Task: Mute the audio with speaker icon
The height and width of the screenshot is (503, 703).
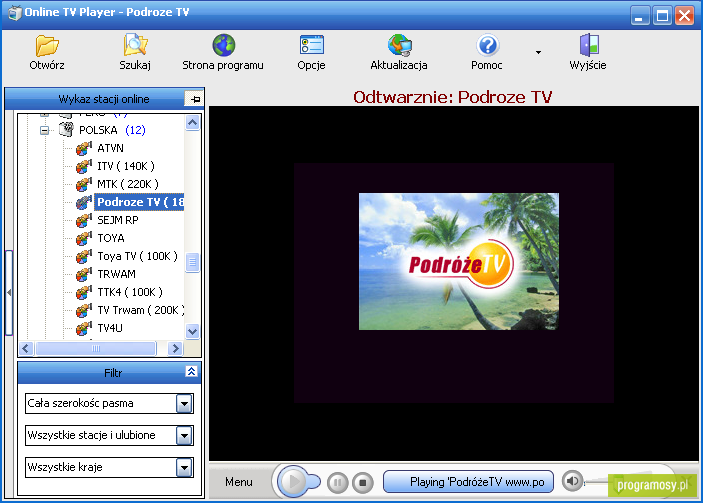Action: (572, 481)
